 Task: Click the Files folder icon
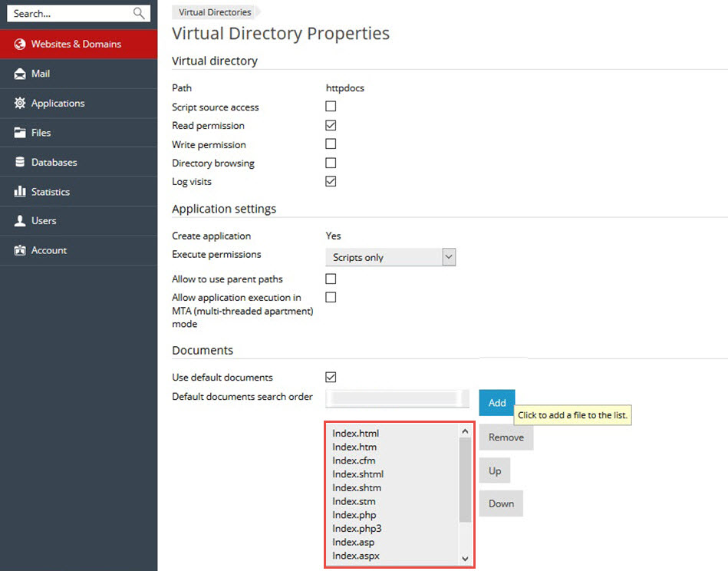pos(20,133)
